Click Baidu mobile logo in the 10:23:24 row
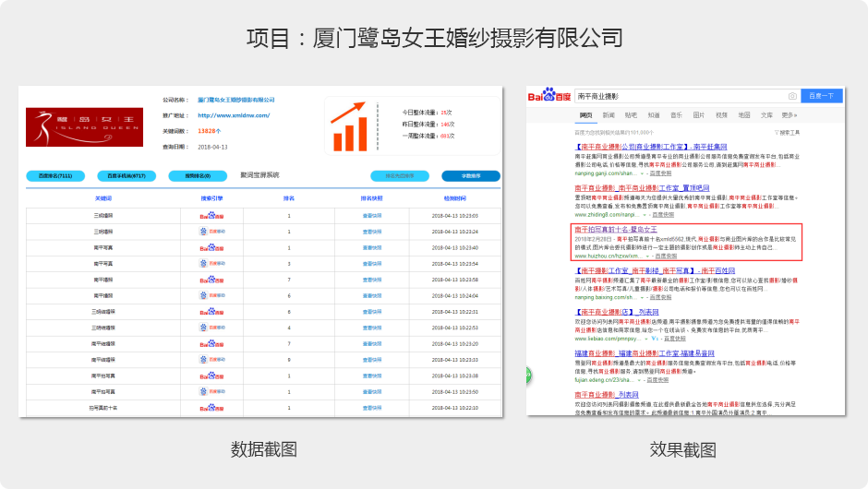The width and height of the screenshot is (868, 489). coord(212,232)
